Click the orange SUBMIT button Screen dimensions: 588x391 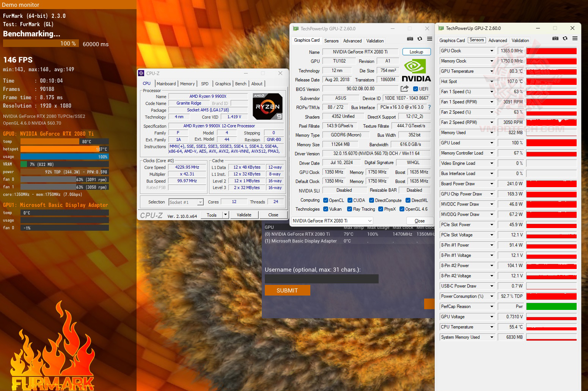point(287,291)
